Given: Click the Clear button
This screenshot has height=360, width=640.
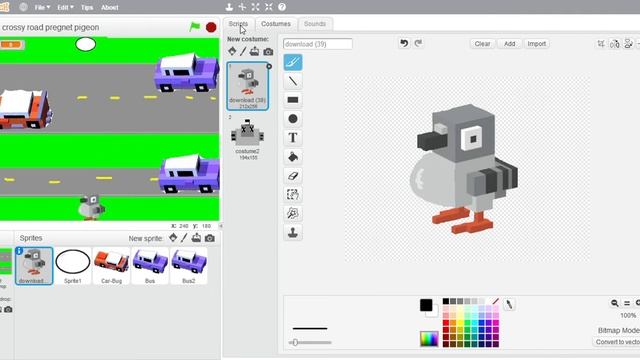Looking at the screenshot, I should 482,44.
